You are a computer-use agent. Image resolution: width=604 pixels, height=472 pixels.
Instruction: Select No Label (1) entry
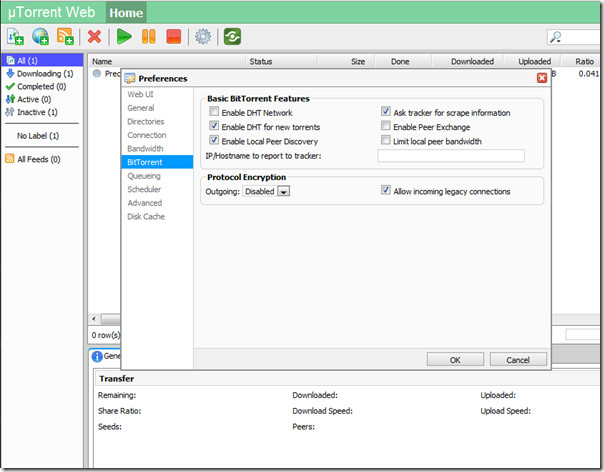38,136
